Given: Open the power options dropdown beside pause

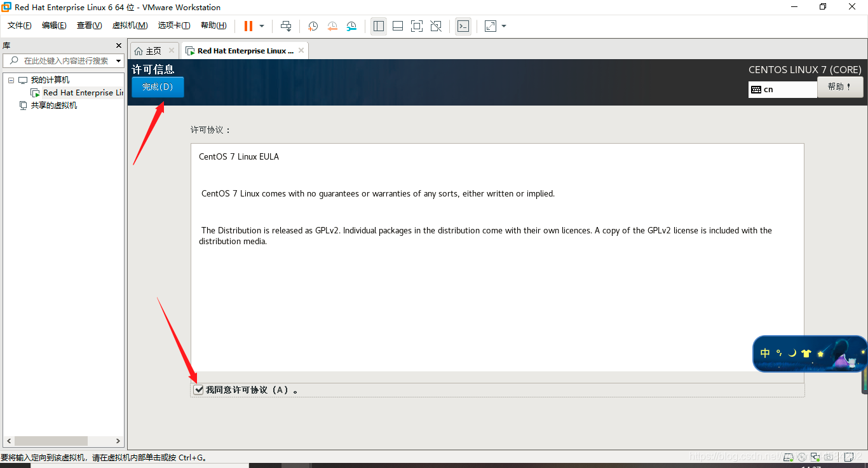Looking at the screenshot, I should [262, 26].
